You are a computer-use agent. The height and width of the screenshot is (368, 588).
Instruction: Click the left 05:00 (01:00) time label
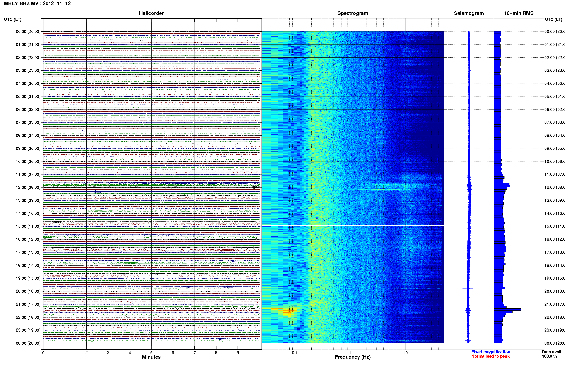[28, 96]
